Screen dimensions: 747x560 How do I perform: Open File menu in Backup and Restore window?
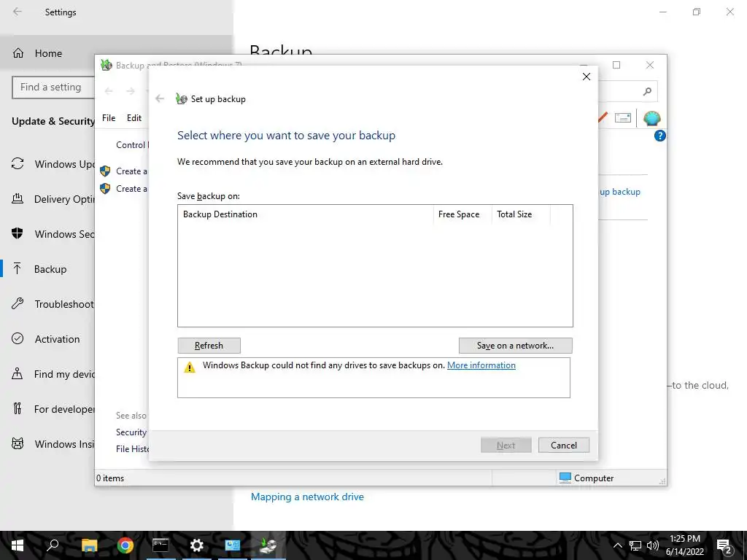coord(109,117)
